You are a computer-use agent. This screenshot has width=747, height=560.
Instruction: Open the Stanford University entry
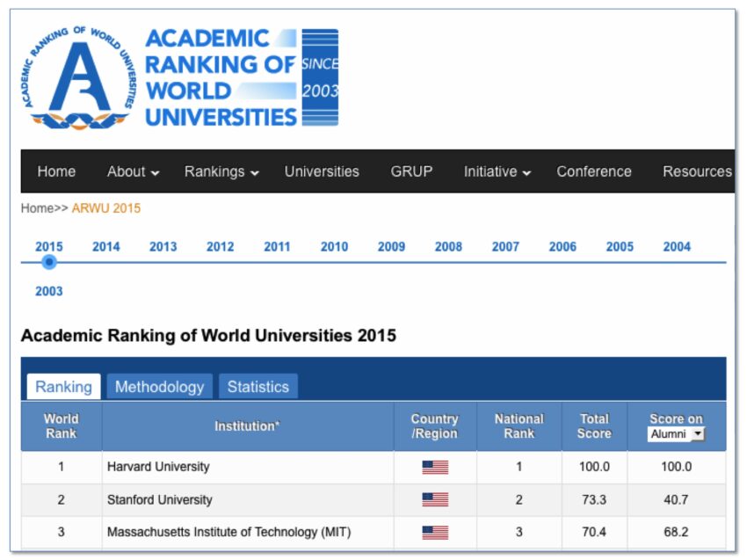160,500
